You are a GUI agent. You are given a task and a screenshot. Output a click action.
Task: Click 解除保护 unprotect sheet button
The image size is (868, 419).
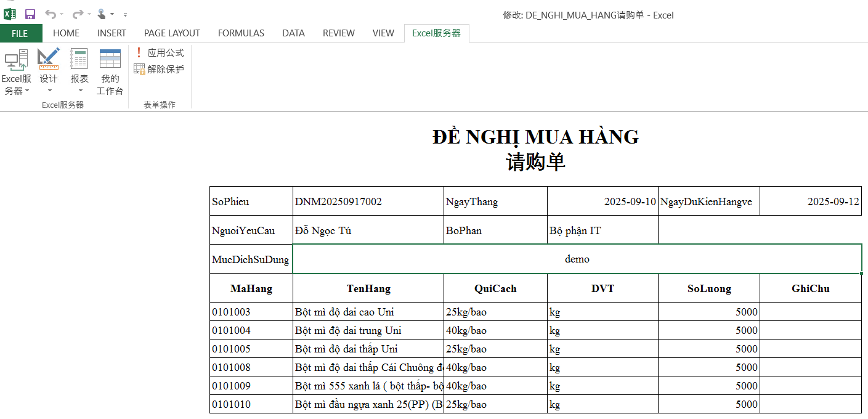[159, 69]
